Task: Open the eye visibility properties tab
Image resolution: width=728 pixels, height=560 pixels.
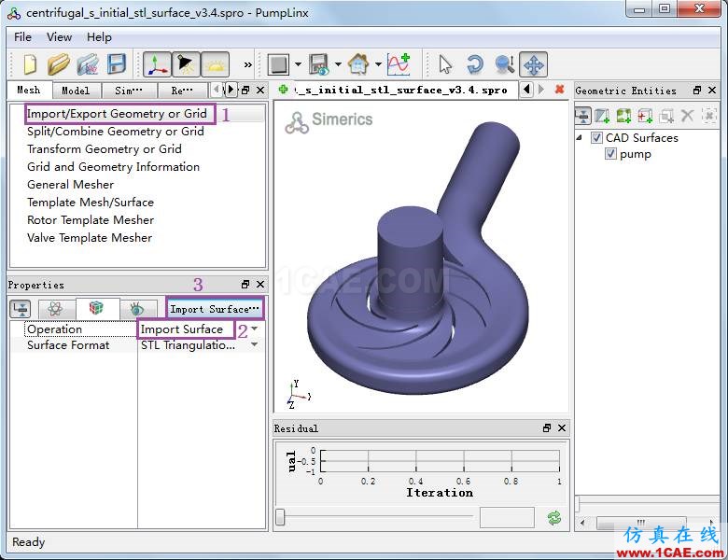Action: (x=137, y=309)
